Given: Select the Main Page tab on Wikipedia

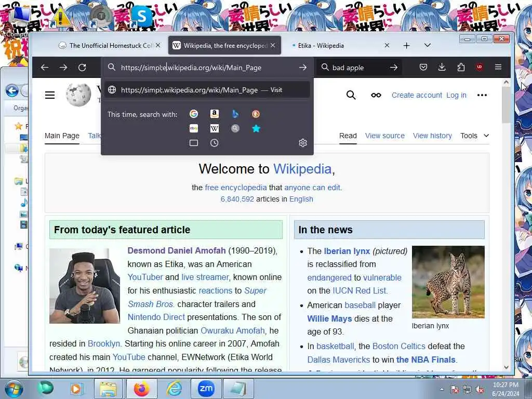Looking at the screenshot, I should [62, 136].
